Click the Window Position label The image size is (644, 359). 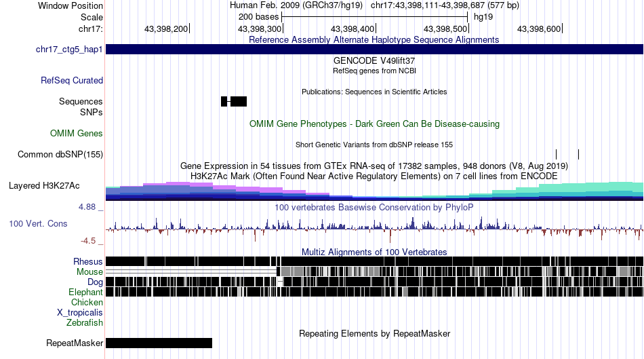tap(71, 5)
